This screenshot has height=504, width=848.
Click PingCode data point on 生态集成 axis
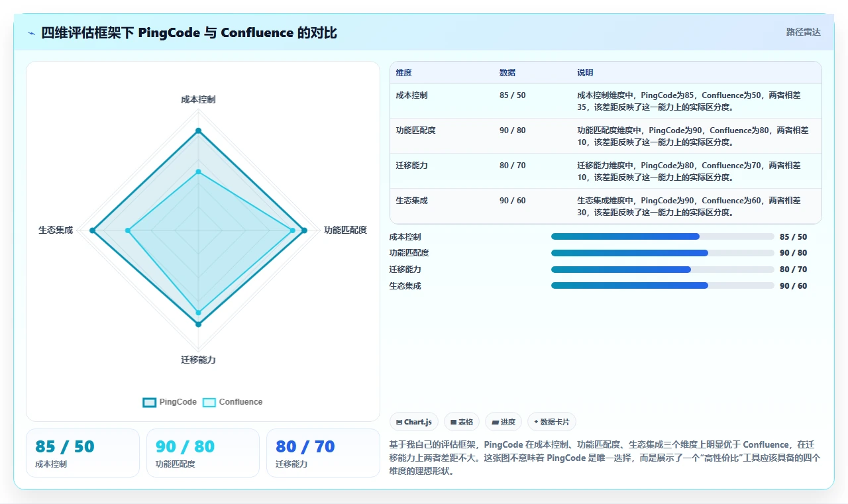click(92, 230)
